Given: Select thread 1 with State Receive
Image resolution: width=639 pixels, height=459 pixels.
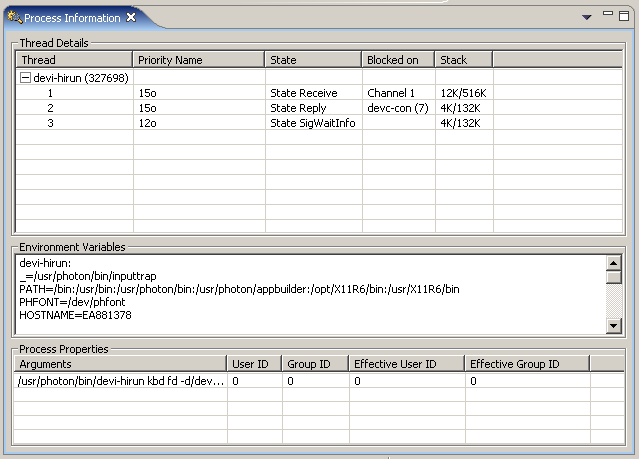Looking at the screenshot, I should click(304, 93).
